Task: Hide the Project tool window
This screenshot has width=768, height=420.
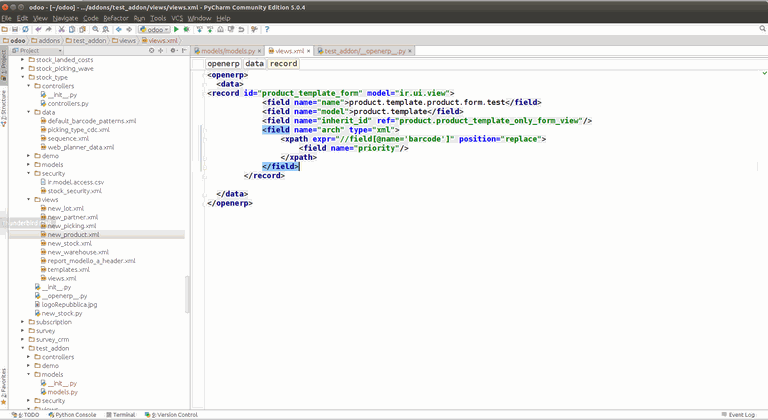Action: click(184, 50)
